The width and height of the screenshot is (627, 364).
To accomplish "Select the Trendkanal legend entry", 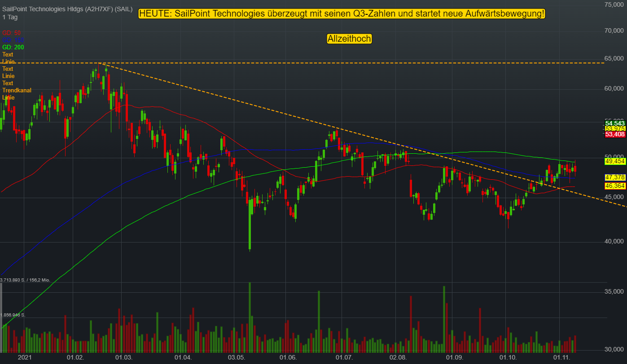I will coord(17,90).
